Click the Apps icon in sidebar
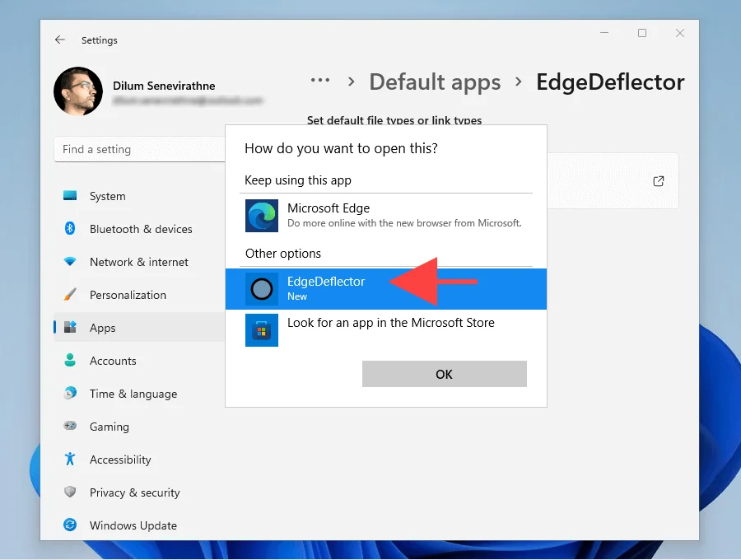The image size is (741, 560). 70,327
